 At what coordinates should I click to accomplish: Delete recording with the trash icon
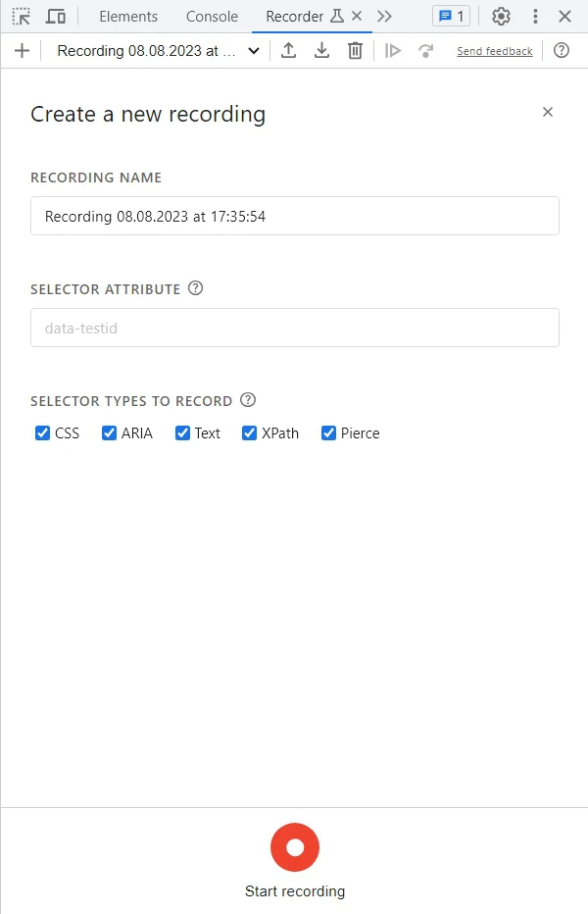355,51
